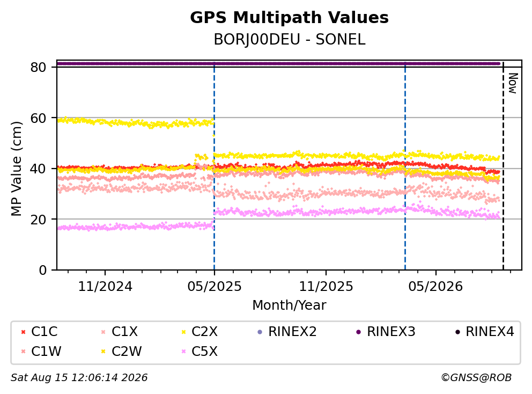
Task: Click the RINEX4 legend entry
Action: point(484,332)
